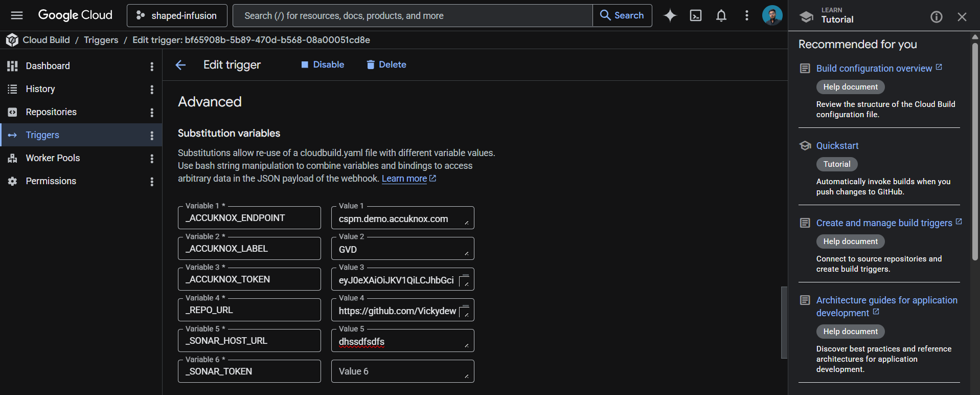980x395 pixels.
Task: Edit Value 4 github URL field
Action: tap(403, 310)
